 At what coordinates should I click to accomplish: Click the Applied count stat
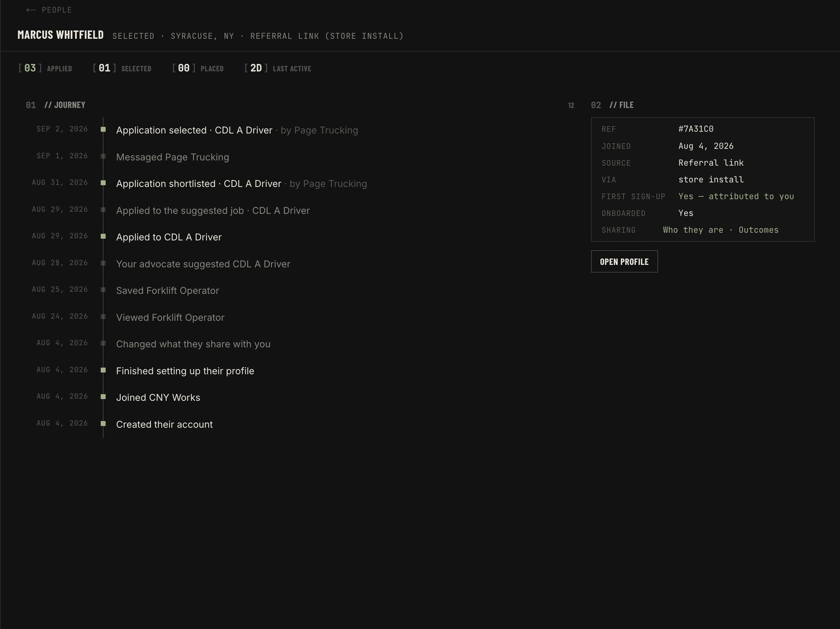[x=45, y=68]
